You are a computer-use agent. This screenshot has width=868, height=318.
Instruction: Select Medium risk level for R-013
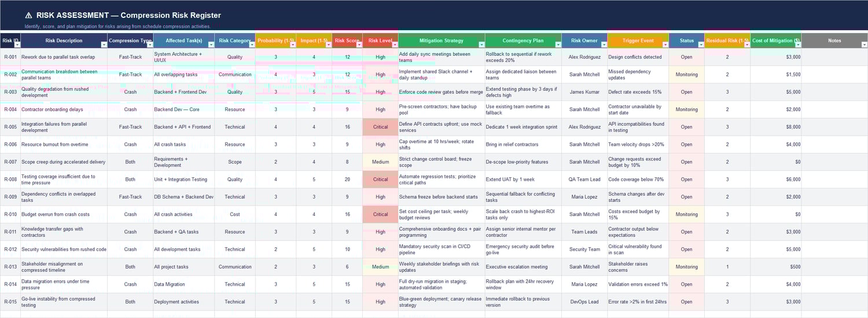click(381, 267)
